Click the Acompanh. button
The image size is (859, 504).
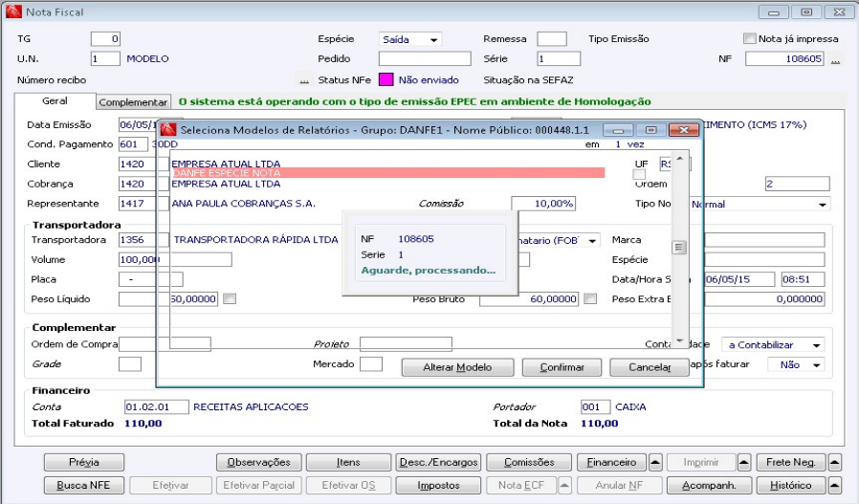point(709,486)
